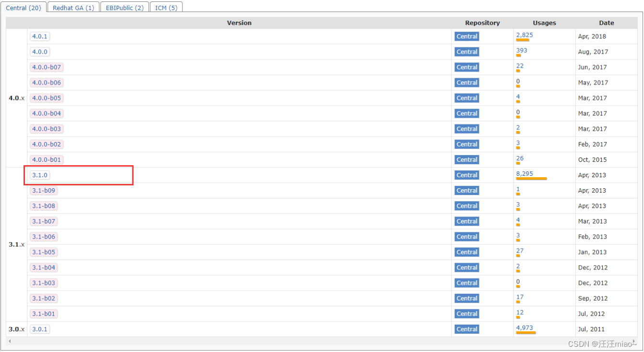Screen dimensions: 644x352
Task: Open the ICM (5) tab
Action: pyautogui.click(x=166, y=8)
